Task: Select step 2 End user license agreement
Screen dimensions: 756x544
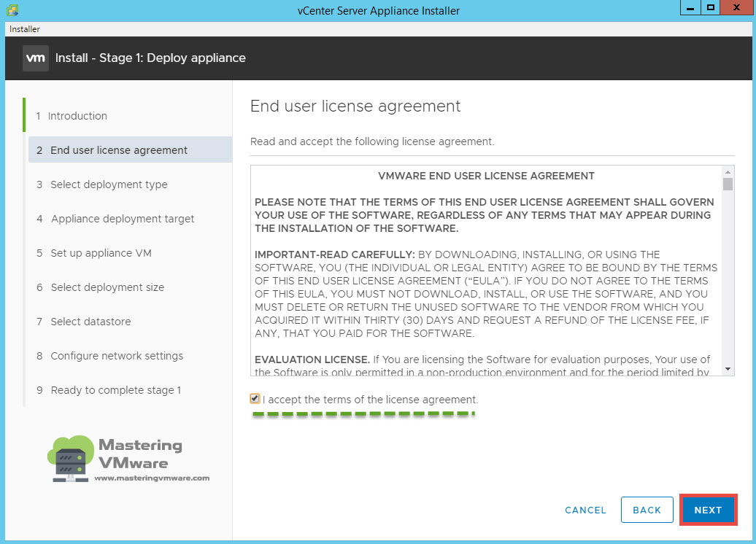Action: pos(130,149)
